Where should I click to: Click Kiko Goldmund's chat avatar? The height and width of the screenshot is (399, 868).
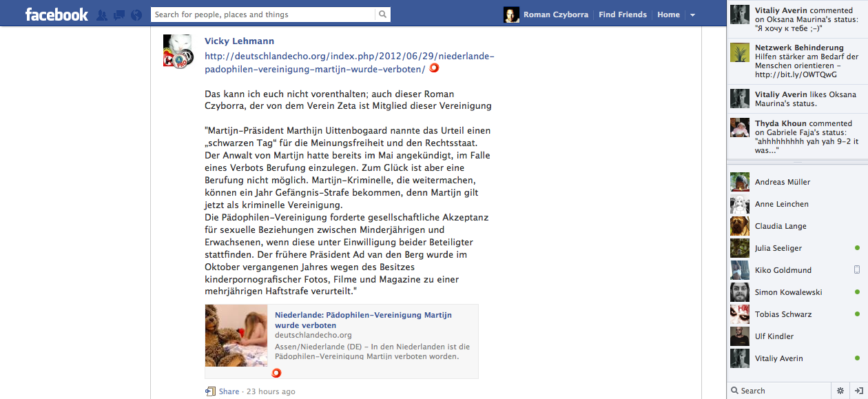(x=740, y=270)
